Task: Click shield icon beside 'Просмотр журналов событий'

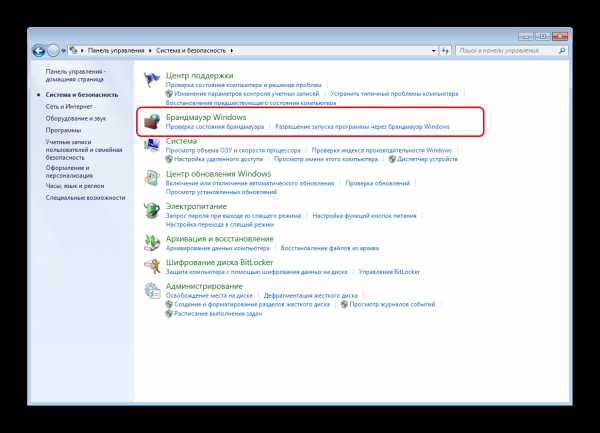Action: pyautogui.click(x=344, y=304)
